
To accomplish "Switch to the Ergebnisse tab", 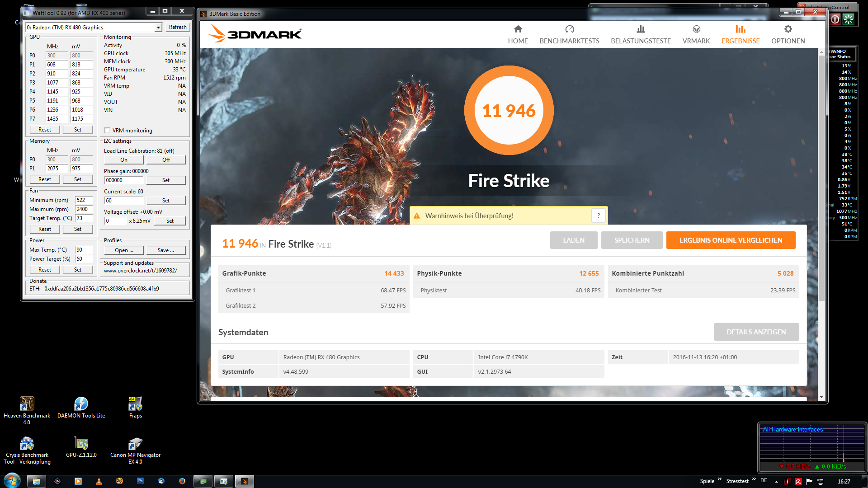I will click(x=740, y=34).
